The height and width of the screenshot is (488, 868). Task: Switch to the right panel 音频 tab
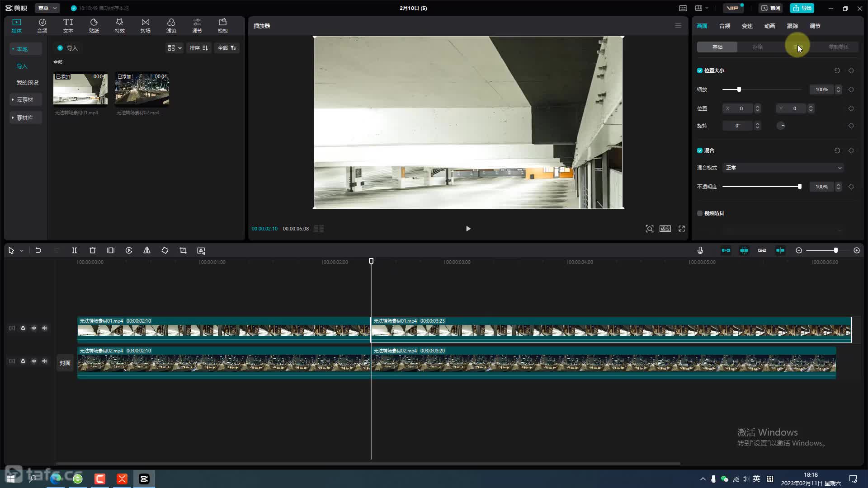click(x=725, y=26)
